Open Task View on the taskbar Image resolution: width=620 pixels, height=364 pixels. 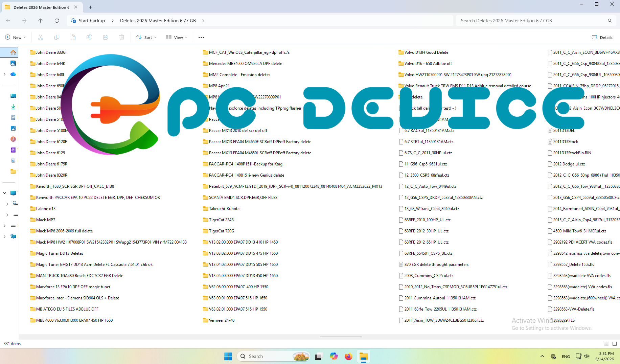click(x=318, y=356)
